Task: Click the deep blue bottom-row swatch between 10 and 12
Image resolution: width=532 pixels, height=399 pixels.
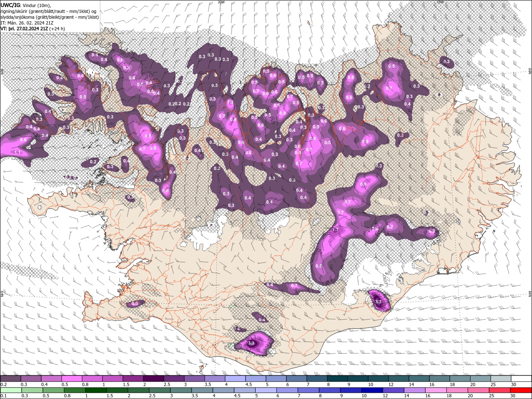Action: point(372,390)
